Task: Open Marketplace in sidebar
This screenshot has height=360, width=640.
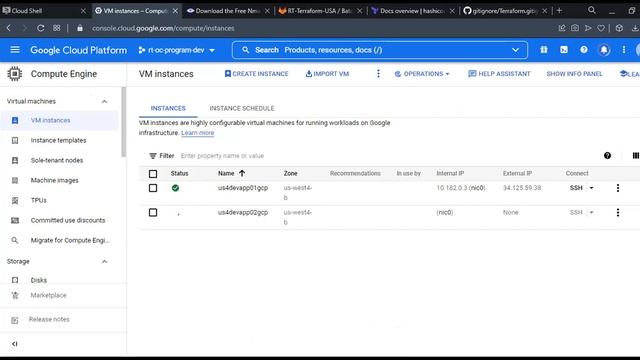Action: (48, 295)
